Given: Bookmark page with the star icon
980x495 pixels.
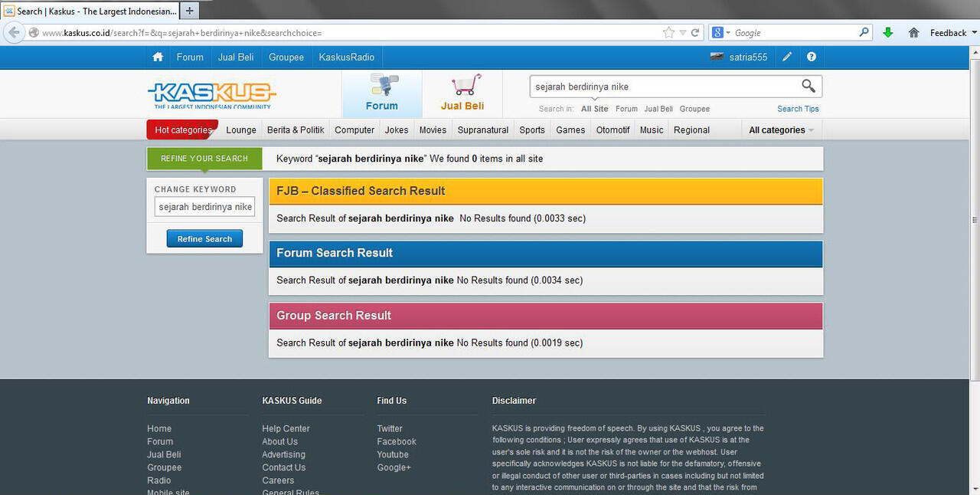Looking at the screenshot, I should (668, 33).
